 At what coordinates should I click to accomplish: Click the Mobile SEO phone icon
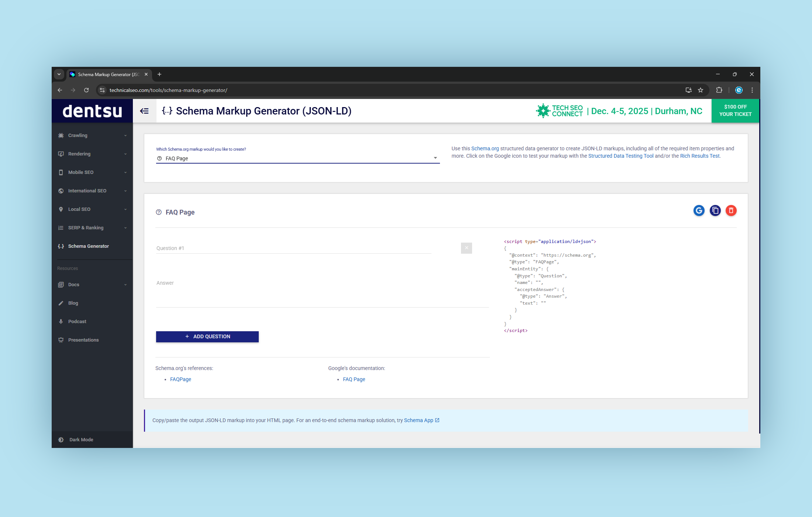pos(61,172)
